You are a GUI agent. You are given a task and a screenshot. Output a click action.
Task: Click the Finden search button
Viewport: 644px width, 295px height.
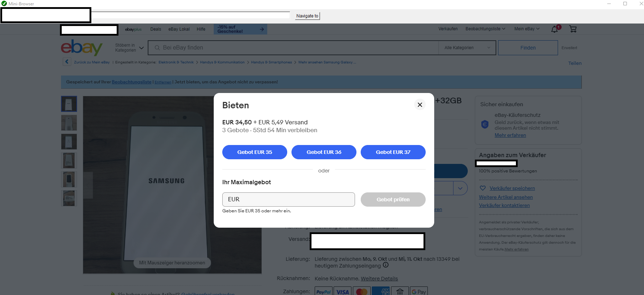point(528,48)
